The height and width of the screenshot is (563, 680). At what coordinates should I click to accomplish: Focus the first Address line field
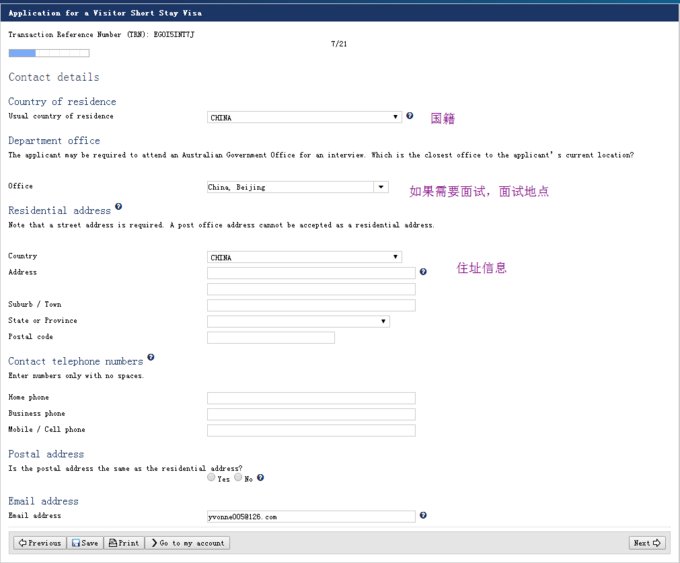[x=311, y=273]
